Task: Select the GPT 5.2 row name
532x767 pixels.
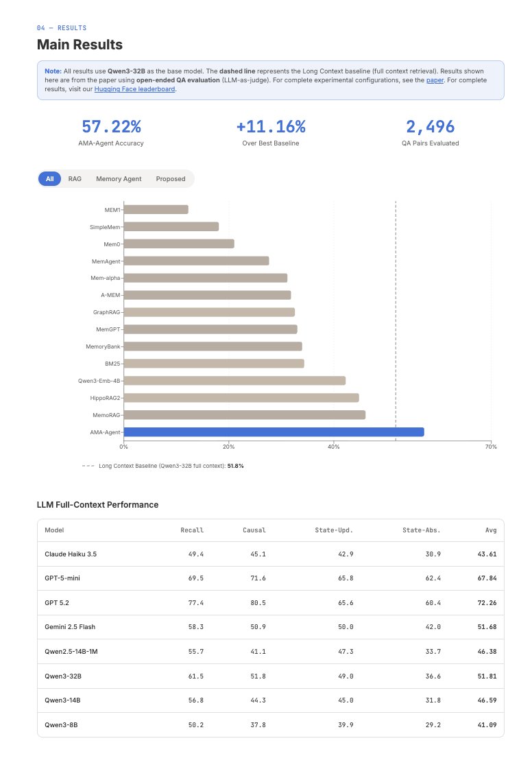Action: click(x=57, y=602)
